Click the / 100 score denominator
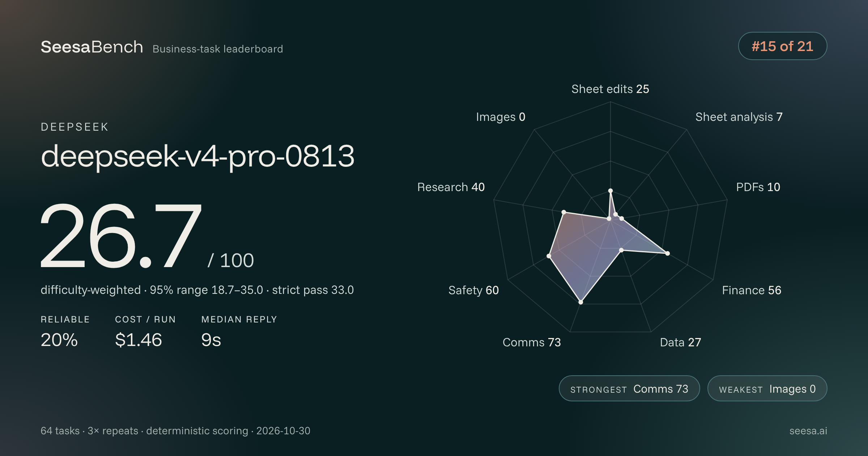Image resolution: width=868 pixels, height=456 pixels. [231, 260]
